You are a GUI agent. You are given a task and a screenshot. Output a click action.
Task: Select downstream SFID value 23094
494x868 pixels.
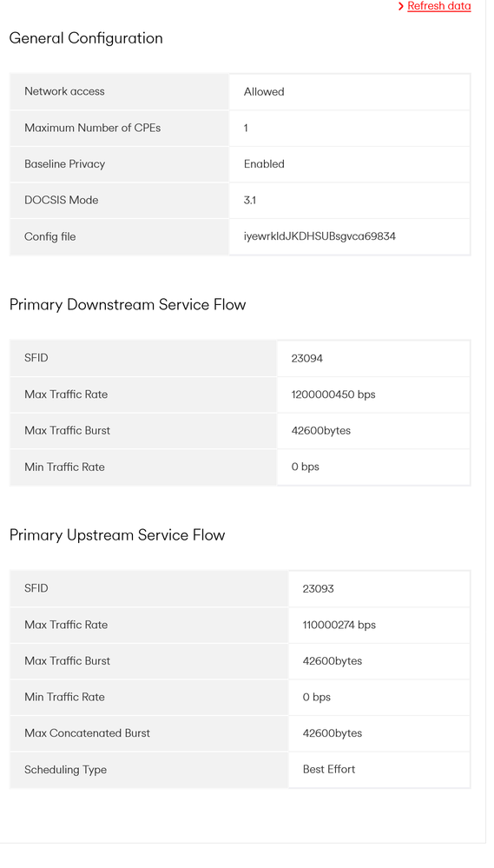coord(307,358)
